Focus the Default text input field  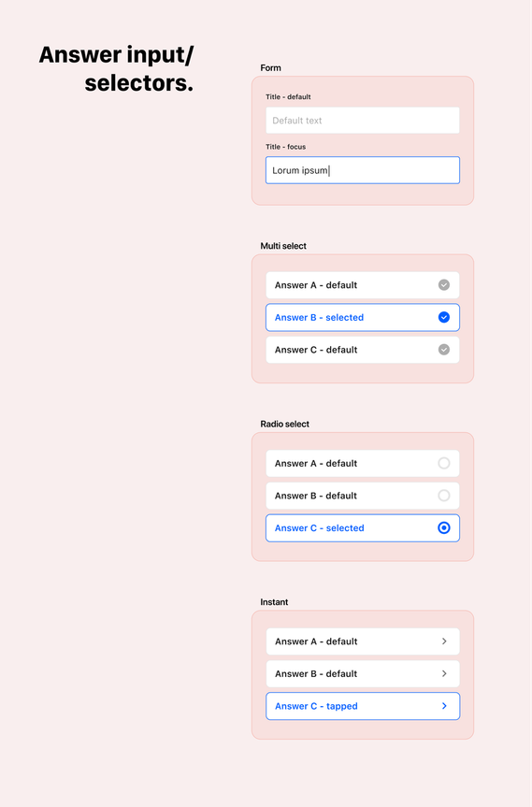click(x=363, y=121)
